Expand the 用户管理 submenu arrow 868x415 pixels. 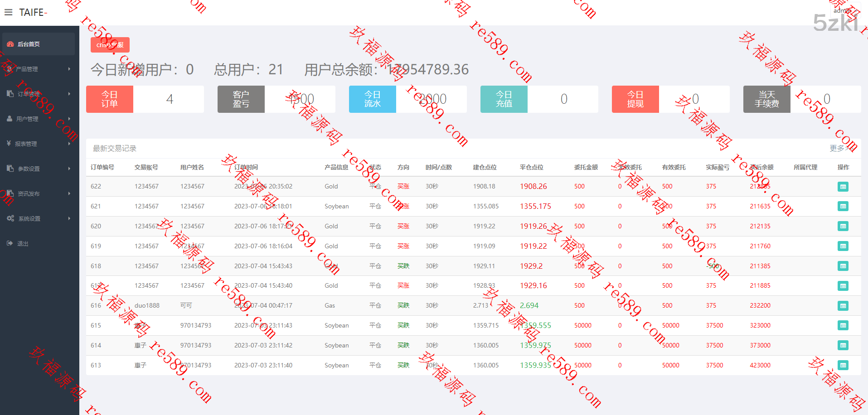[69, 119]
